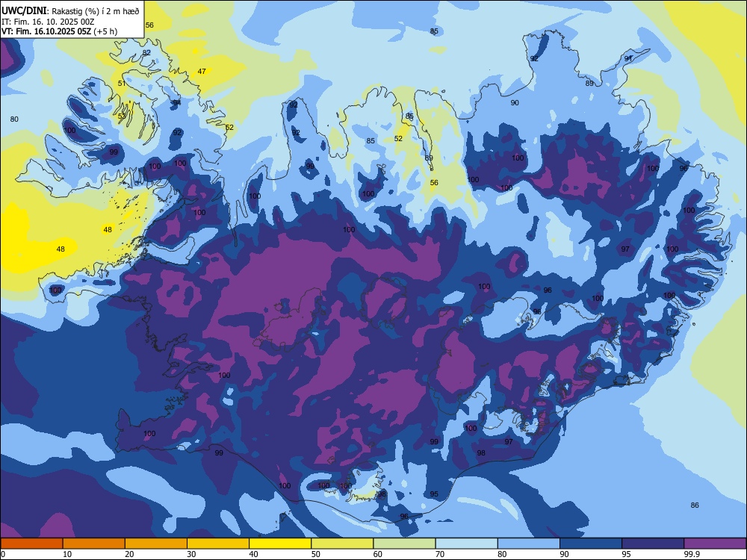Select the bright yellow 40–50 legend swatch

coord(280,544)
